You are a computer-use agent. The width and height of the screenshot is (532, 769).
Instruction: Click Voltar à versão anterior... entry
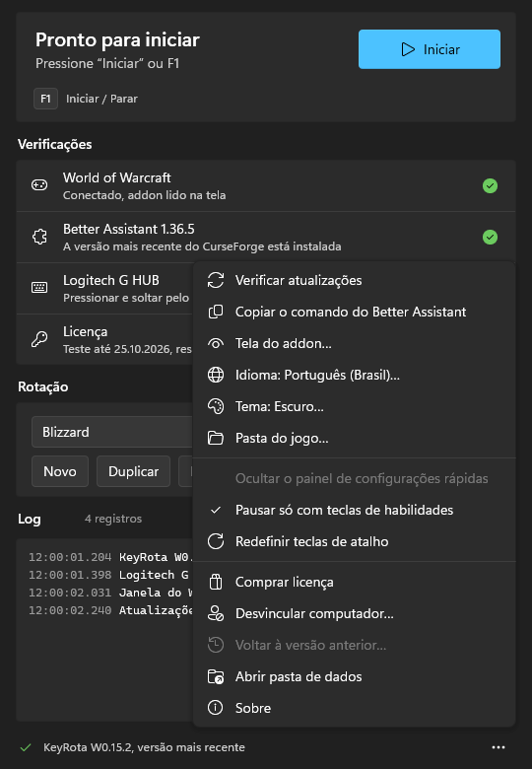pos(355,645)
